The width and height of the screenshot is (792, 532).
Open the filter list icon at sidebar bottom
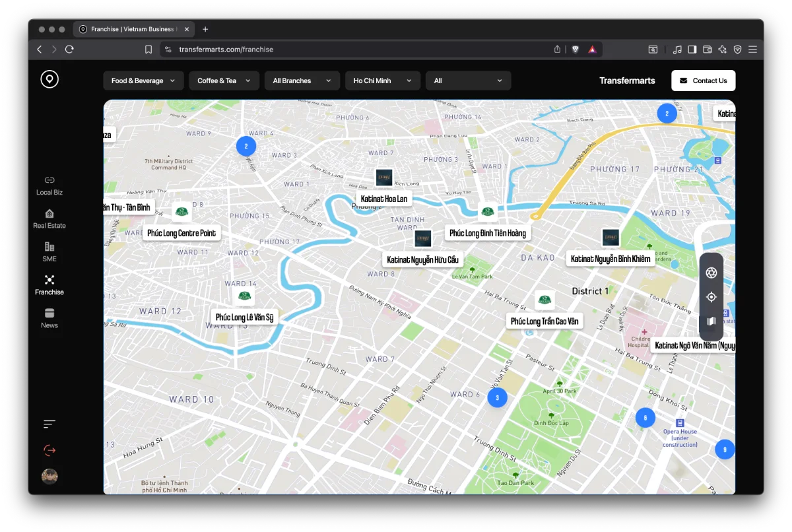[49, 424]
